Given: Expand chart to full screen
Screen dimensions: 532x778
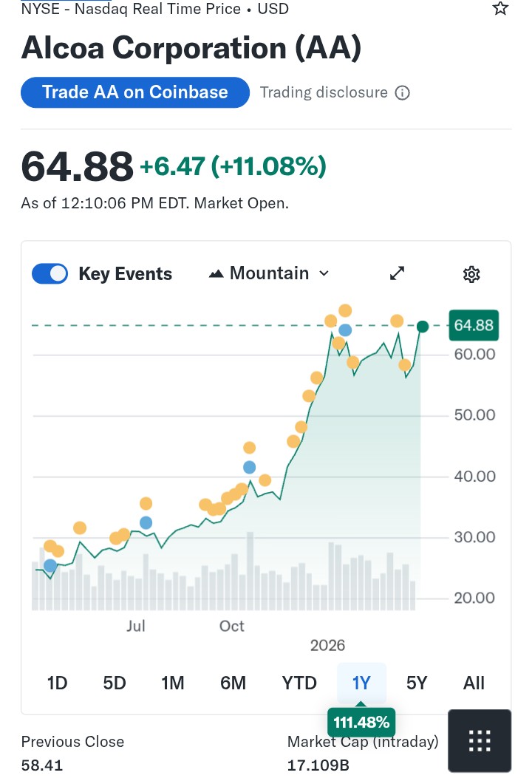Looking at the screenshot, I should (398, 274).
